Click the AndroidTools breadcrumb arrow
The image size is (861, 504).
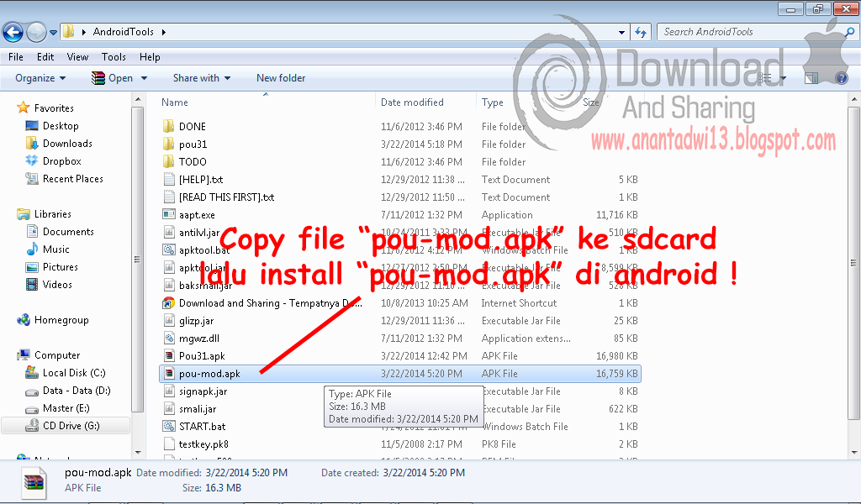point(164,33)
